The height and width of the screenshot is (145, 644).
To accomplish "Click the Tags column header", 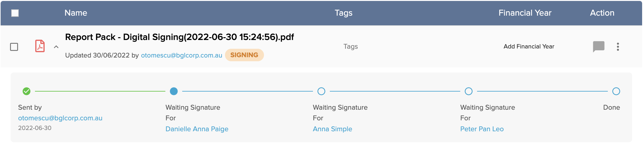I will [x=344, y=13].
